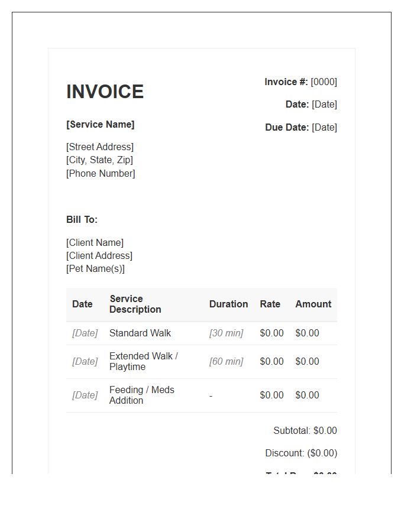This screenshot has width=414, height=532.
Task: Click the Invoice # [0000] field
Action: [x=300, y=82]
